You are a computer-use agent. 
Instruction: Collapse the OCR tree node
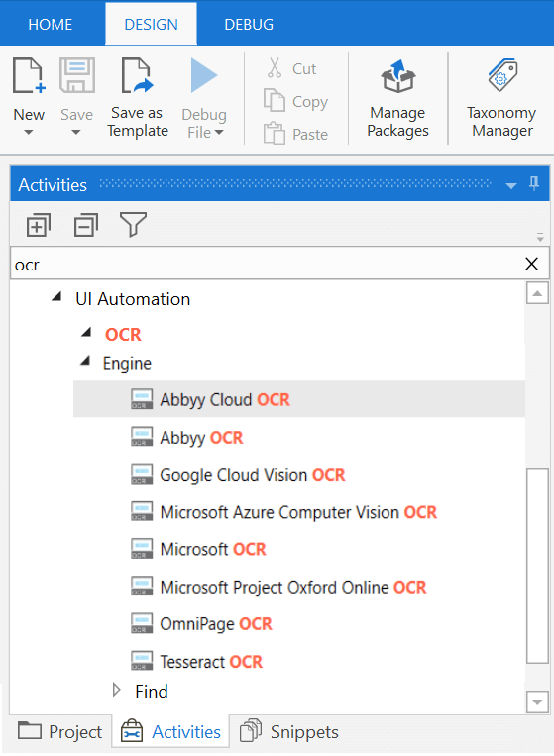click(x=87, y=332)
